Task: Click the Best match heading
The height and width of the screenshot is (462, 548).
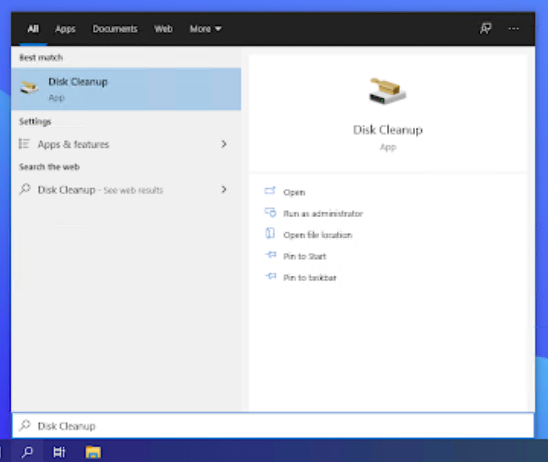Action: tap(41, 57)
